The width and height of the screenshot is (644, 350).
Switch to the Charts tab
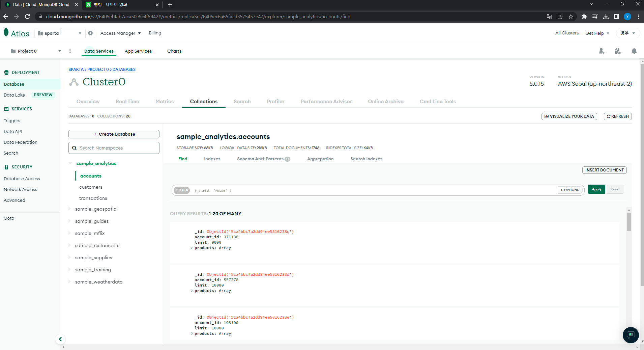pyautogui.click(x=174, y=51)
